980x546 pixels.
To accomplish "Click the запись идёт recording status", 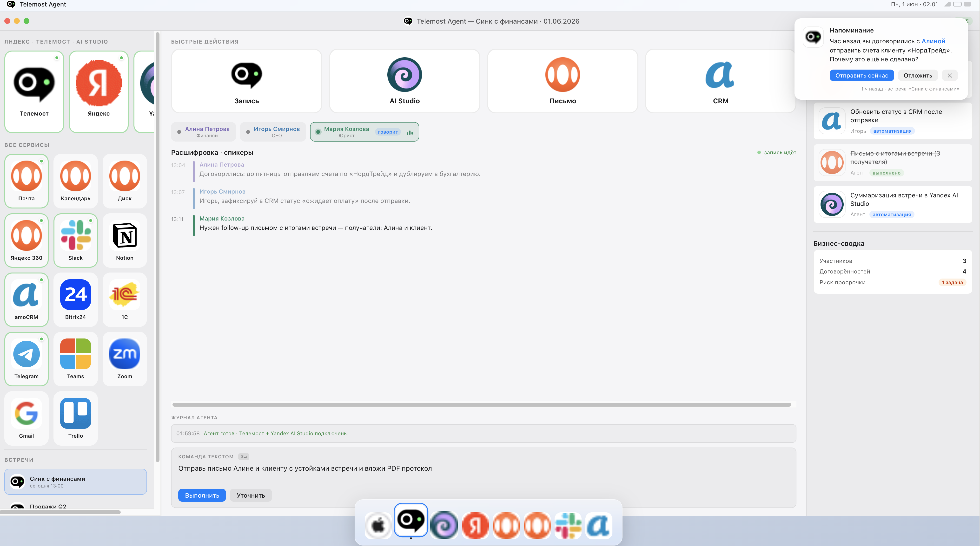I will 776,152.
